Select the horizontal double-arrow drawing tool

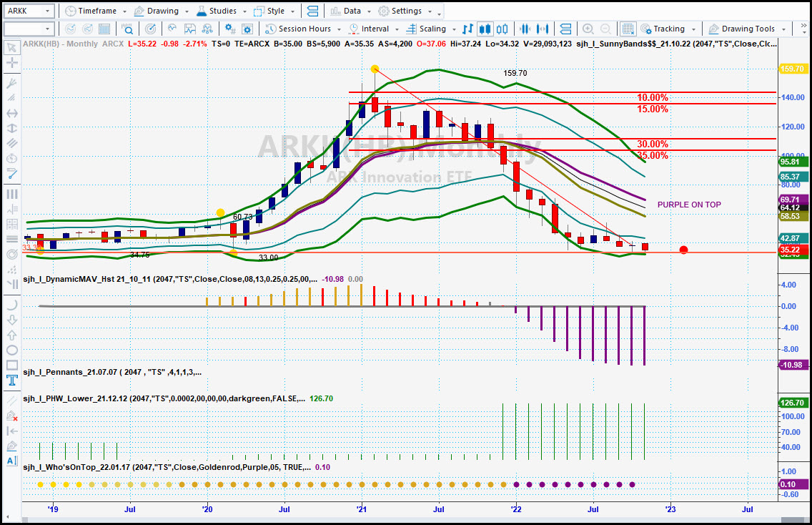pyautogui.click(x=12, y=113)
